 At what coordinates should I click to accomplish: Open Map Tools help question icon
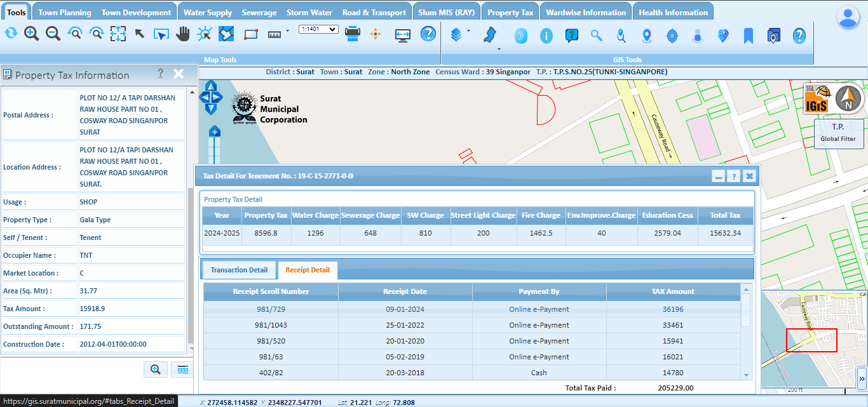(x=428, y=34)
